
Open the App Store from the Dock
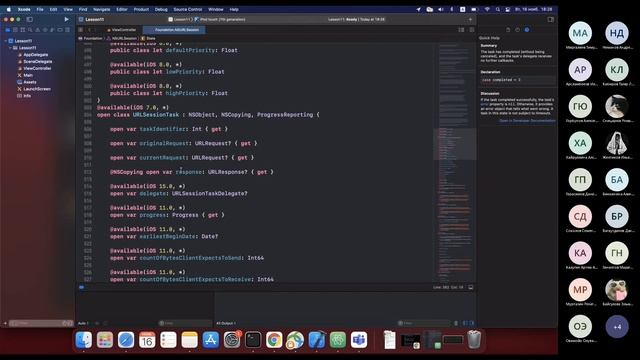[211, 340]
